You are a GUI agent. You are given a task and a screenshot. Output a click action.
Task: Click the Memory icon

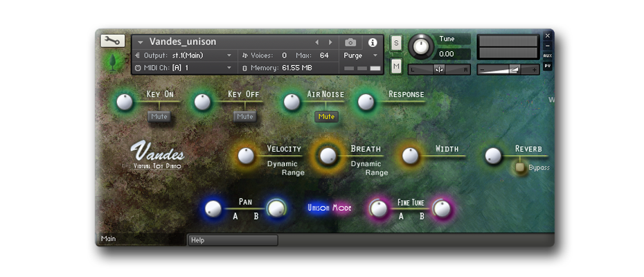pyautogui.click(x=244, y=69)
